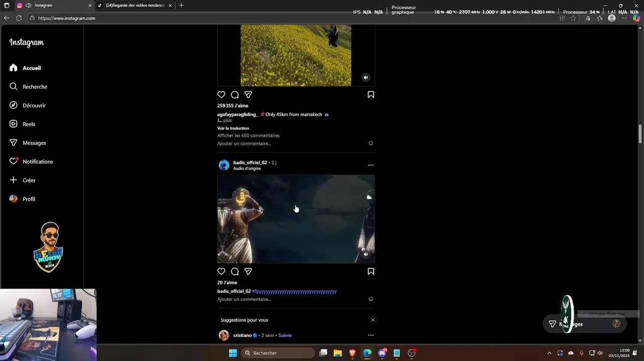Show hidden system tray icons

549,353
